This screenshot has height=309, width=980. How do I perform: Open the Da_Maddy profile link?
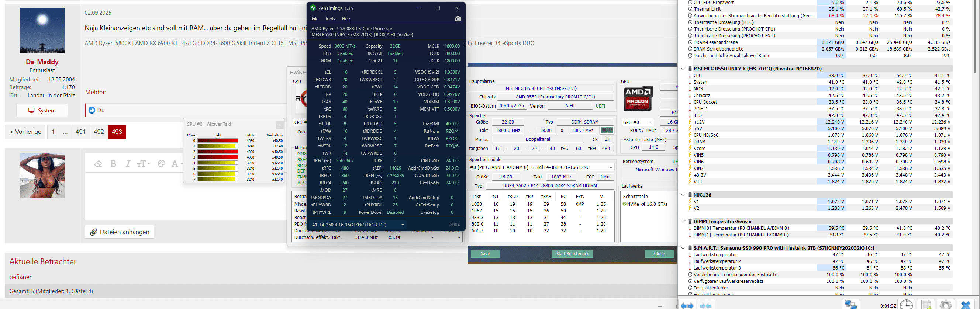pyautogui.click(x=42, y=62)
